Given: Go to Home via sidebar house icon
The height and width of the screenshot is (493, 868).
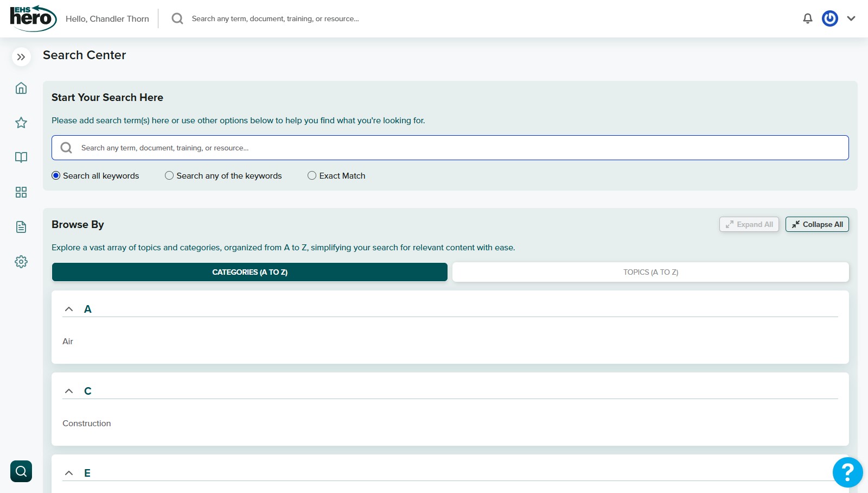Looking at the screenshot, I should point(21,88).
